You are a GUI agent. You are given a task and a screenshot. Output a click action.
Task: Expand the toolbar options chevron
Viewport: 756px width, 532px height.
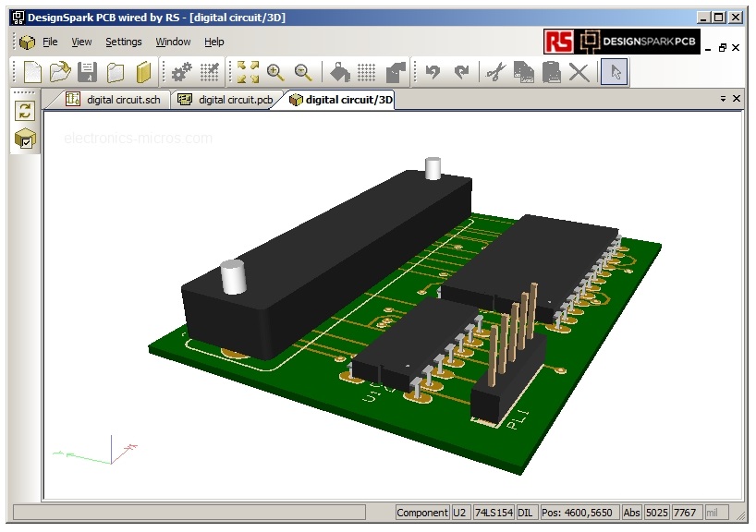pos(723,96)
